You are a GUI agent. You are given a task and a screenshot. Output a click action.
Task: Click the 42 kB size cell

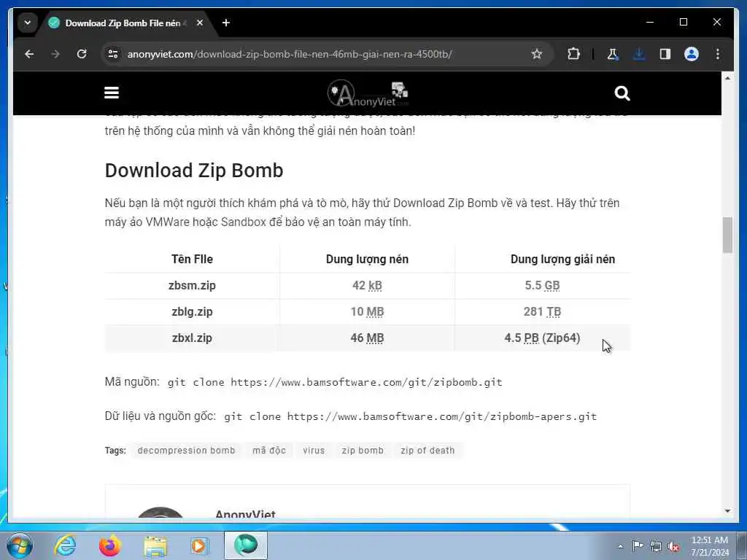(368, 286)
